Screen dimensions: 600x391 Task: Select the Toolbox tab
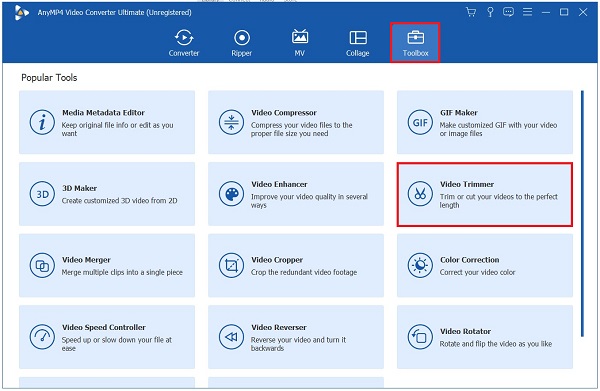(415, 43)
